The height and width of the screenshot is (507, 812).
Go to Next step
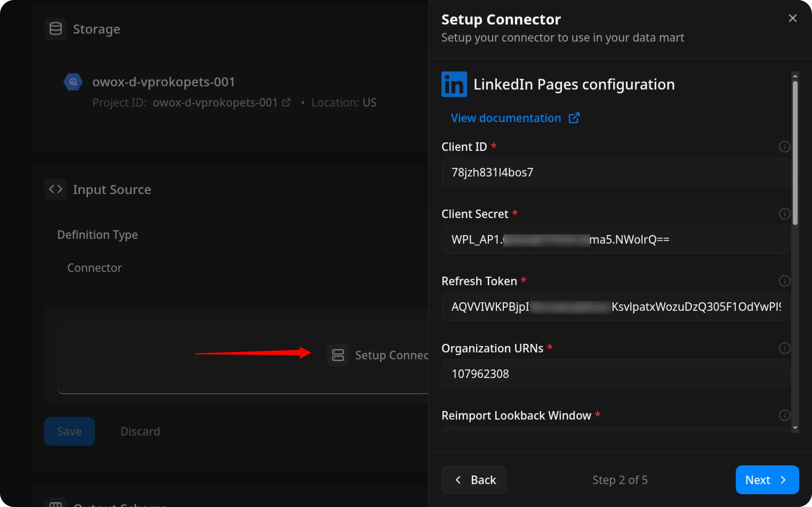tap(767, 479)
